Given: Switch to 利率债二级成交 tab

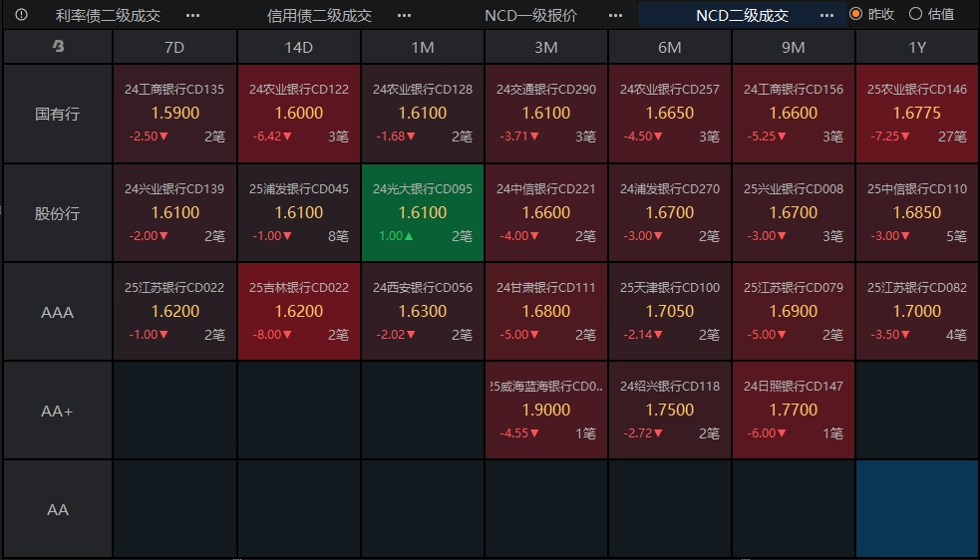Looking at the screenshot, I should click(108, 15).
